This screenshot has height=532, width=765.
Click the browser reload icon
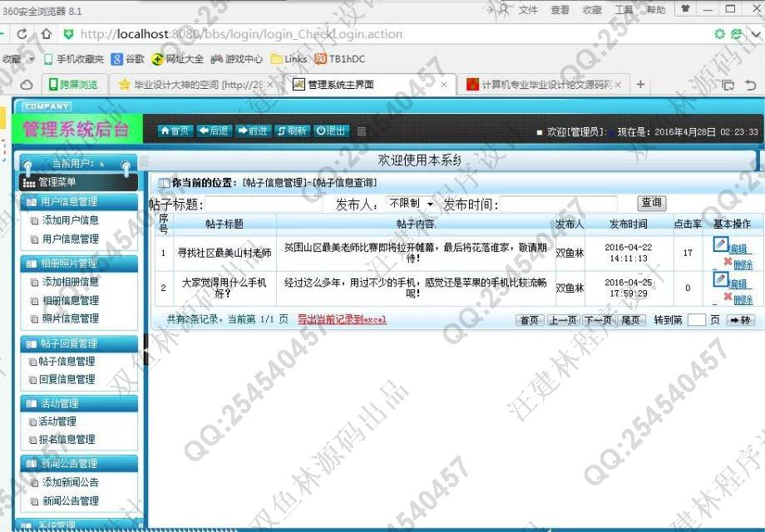(22, 35)
